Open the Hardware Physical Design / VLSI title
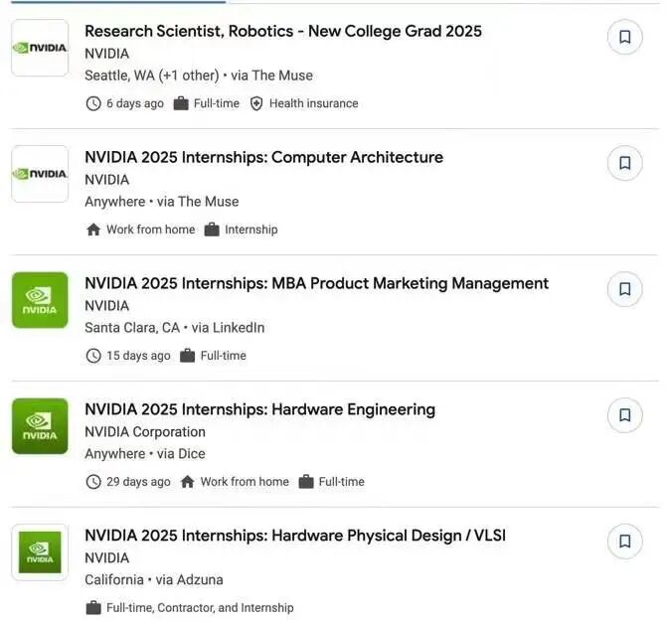Screen dimensions: 672x626 tap(295, 536)
